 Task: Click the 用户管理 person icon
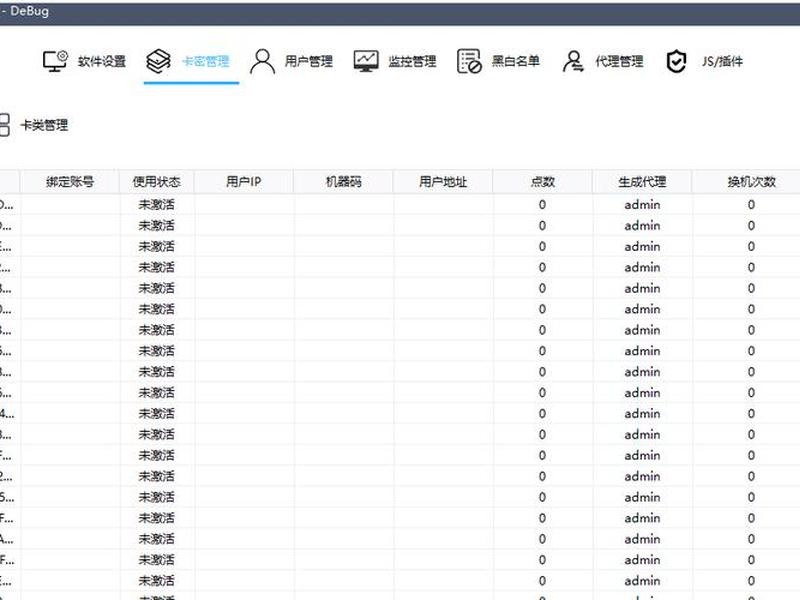[262, 61]
